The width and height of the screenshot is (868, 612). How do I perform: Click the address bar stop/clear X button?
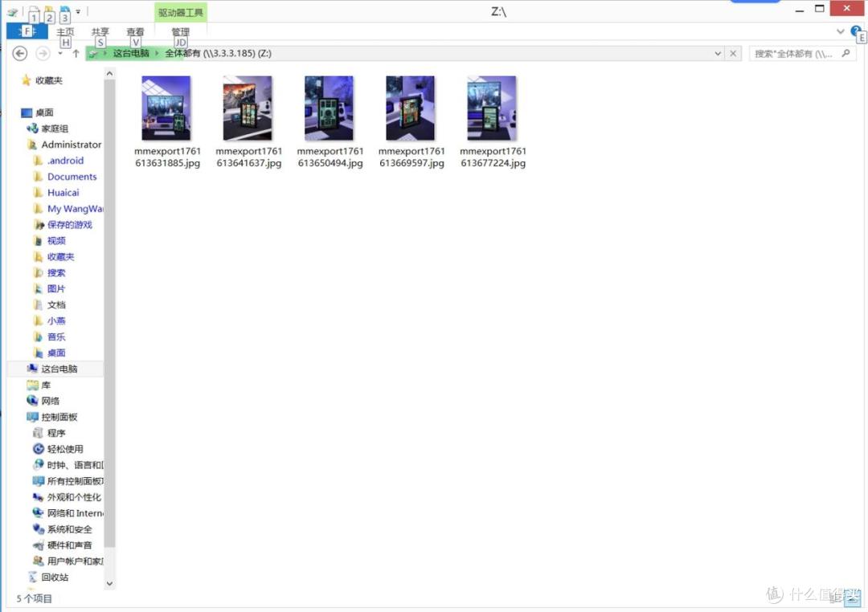pos(733,54)
